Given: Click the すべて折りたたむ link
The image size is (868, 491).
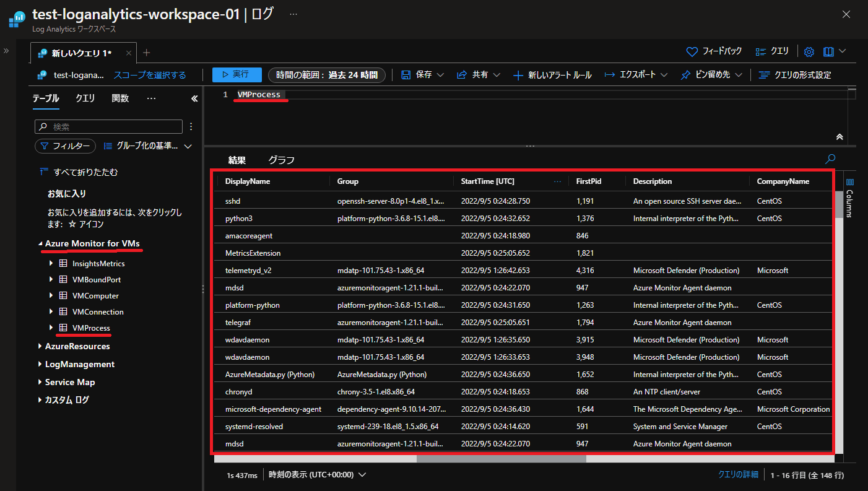Looking at the screenshot, I should 85,172.
